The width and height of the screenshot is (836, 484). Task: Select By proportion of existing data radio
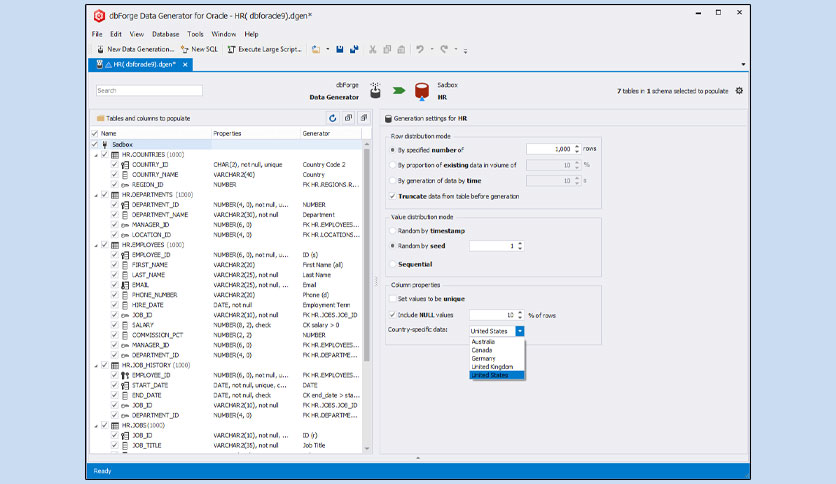click(x=393, y=165)
